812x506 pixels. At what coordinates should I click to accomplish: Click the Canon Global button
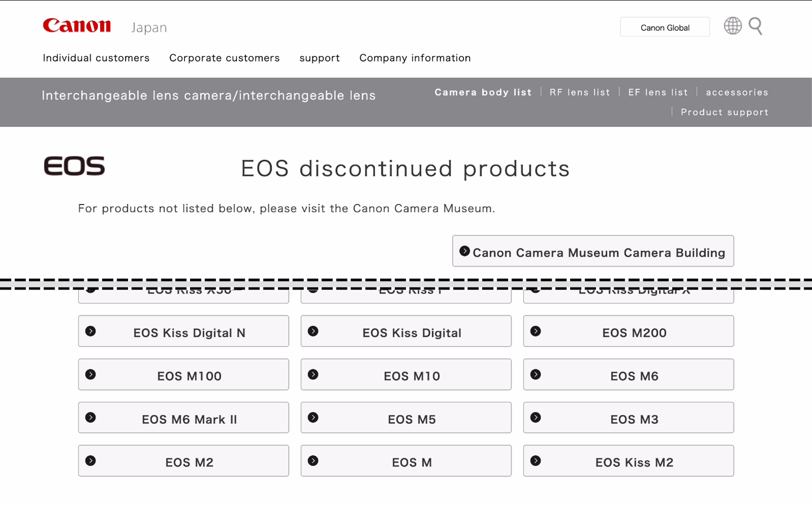coord(665,26)
